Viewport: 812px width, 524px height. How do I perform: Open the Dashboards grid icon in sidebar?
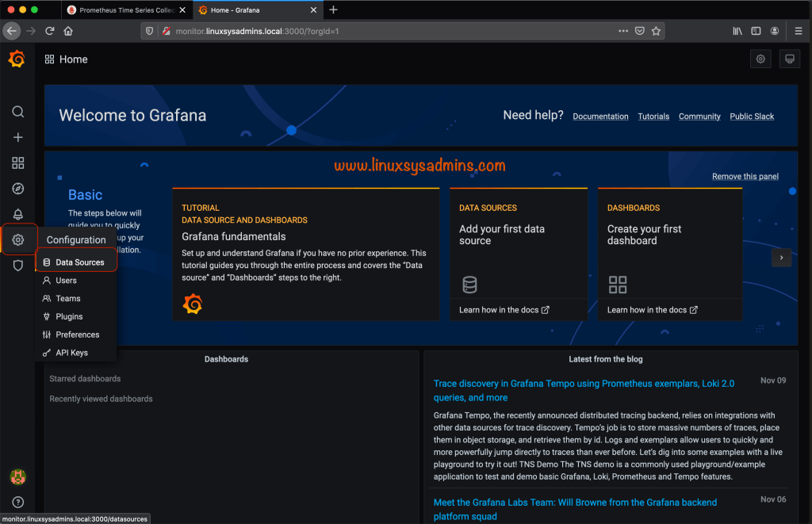point(17,163)
